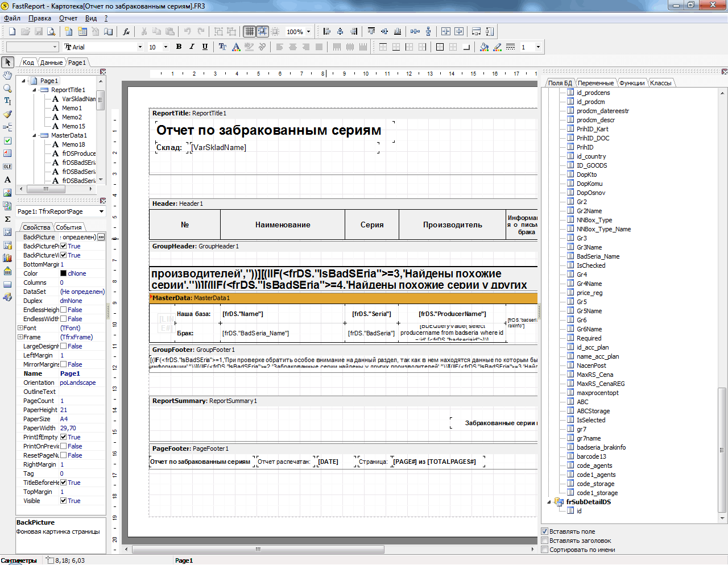Expand the Frame property group
Image resolution: width=728 pixels, height=565 pixels.
pyautogui.click(x=20, y=337)
